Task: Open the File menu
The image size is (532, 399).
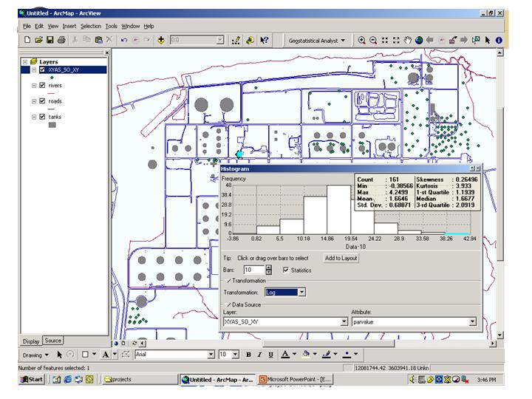Action: tap(27, 26)
